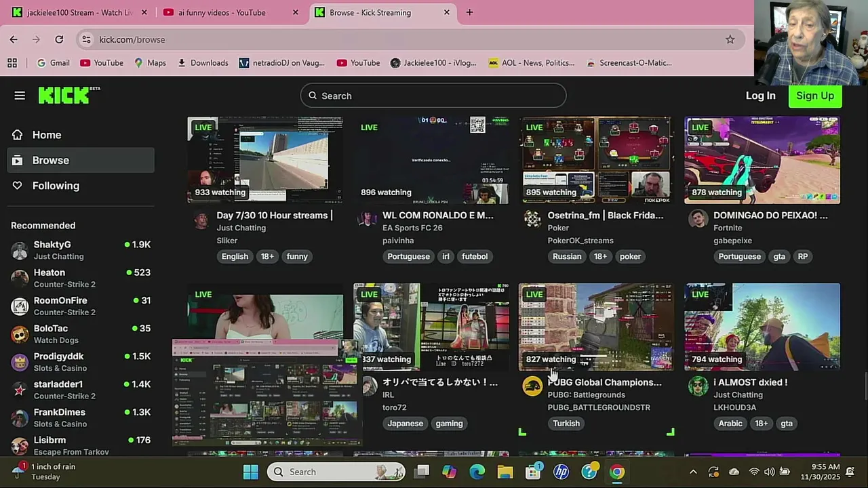Screen dimensions: 868x488
Task: Open the Osetrina_fm poker stream thumbnail
Action: click(597, 160)
